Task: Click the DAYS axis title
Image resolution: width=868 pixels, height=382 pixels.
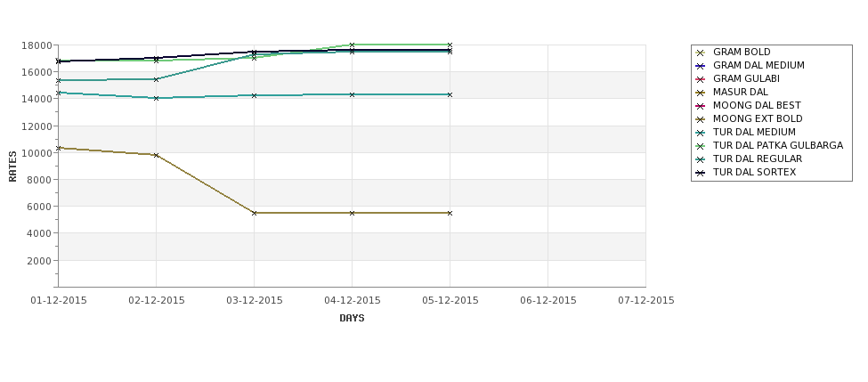Action: (x=352, y=319)
